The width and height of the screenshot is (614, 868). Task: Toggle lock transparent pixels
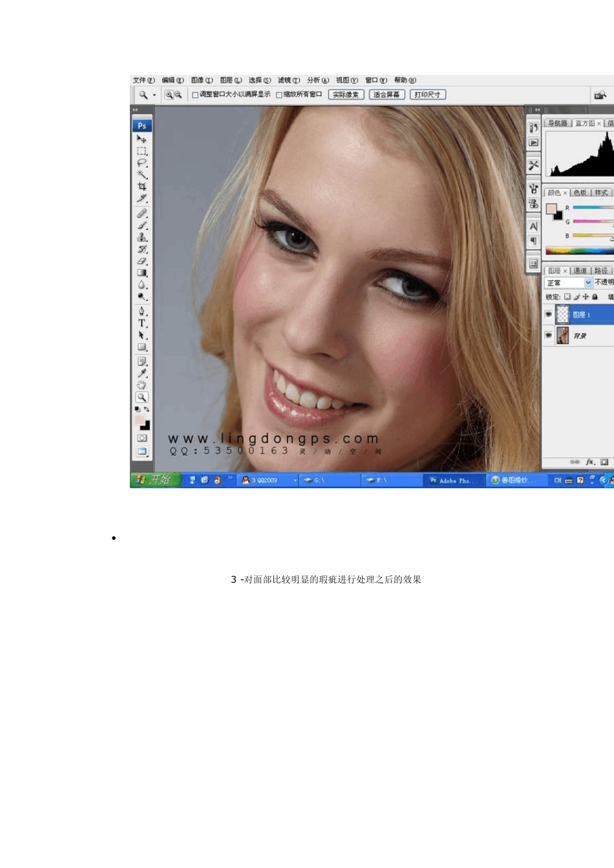pyautogui.click(x=567, y=297)
